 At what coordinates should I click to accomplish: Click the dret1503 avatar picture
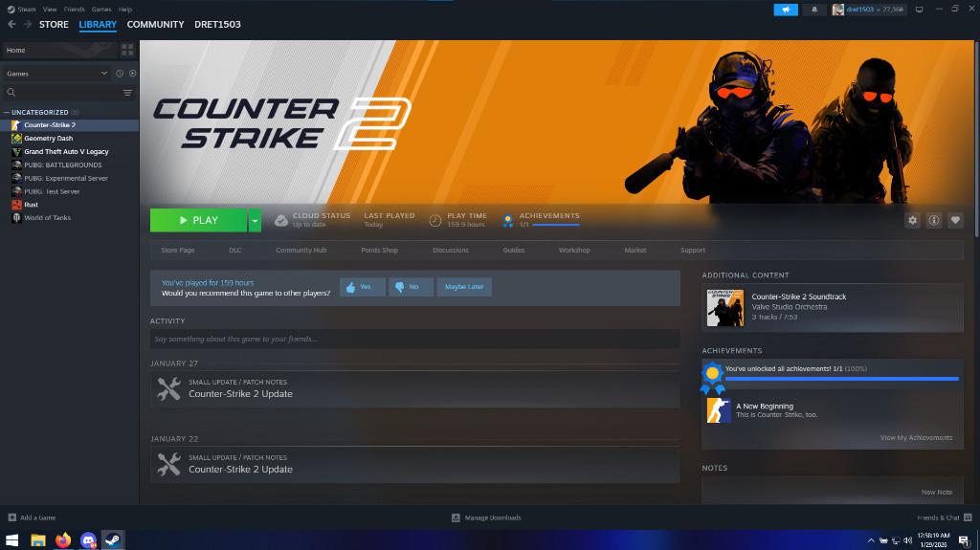pyautogui.click(x=837, y=10)
